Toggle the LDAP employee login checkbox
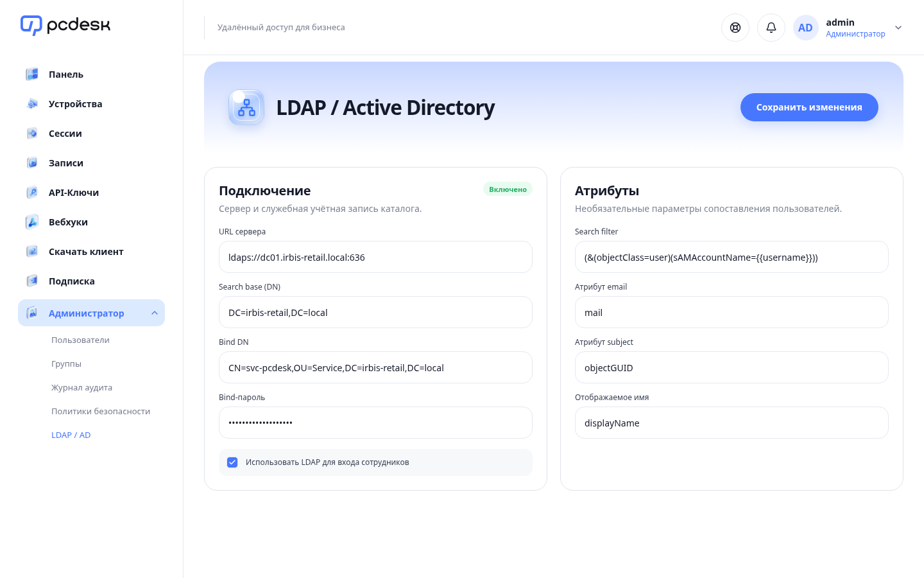The image size is (924, 578). pyautogui.click(x=232, y=462)
